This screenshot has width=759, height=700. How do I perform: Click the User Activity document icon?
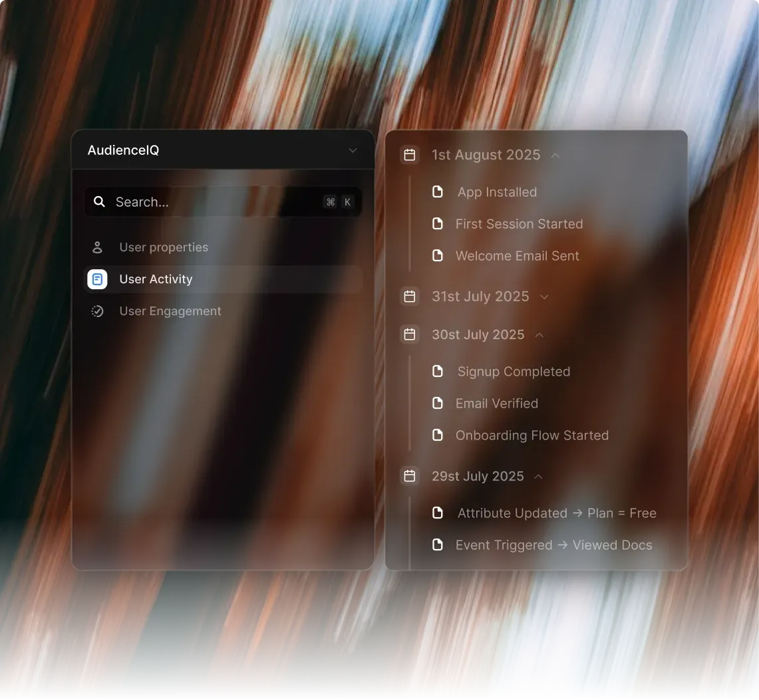coord(97,279)
